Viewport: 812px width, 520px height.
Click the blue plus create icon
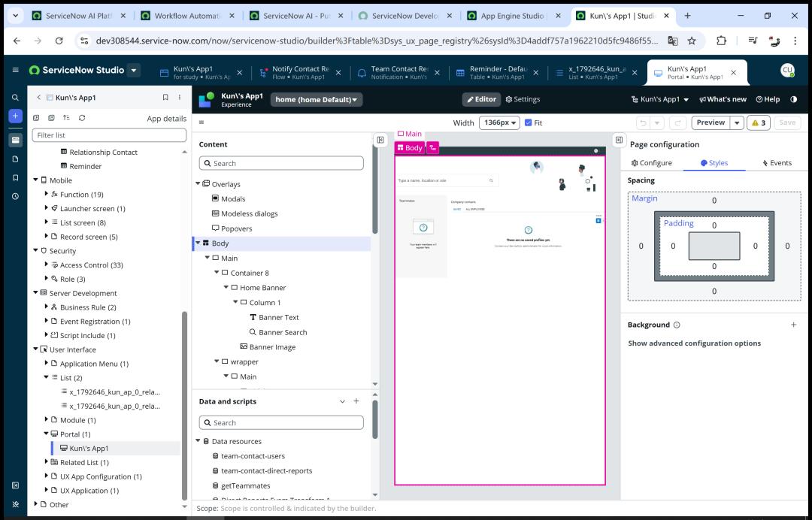pyautogui.click(x=16, y=116)
